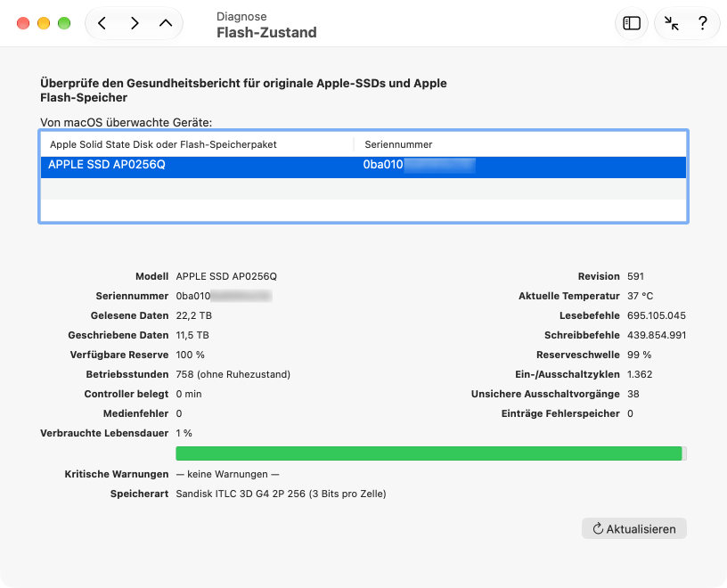
Task: Click the Controller belegt value 0 min
Action: click(x=189, y=394)
